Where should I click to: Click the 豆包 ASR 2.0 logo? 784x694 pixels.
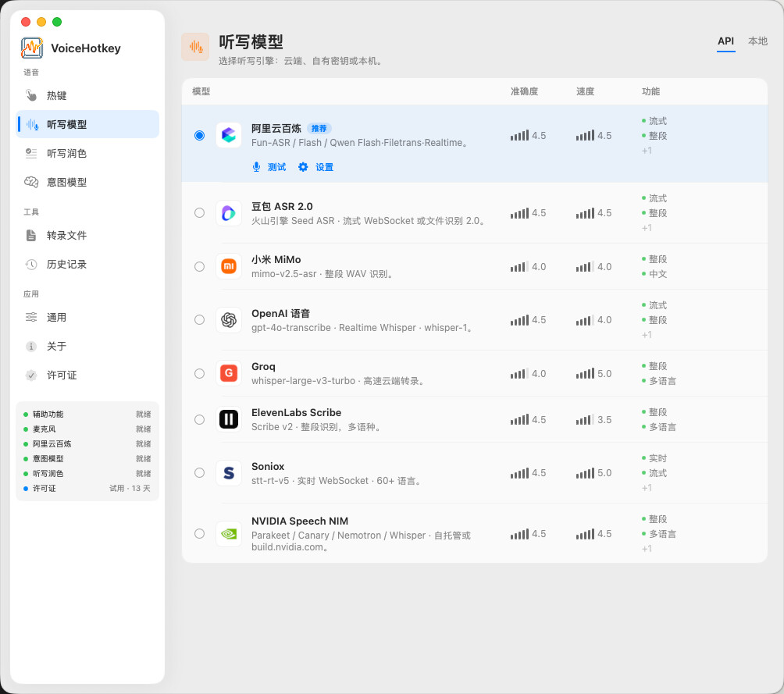pyautogui.click(x=229, y=213)
